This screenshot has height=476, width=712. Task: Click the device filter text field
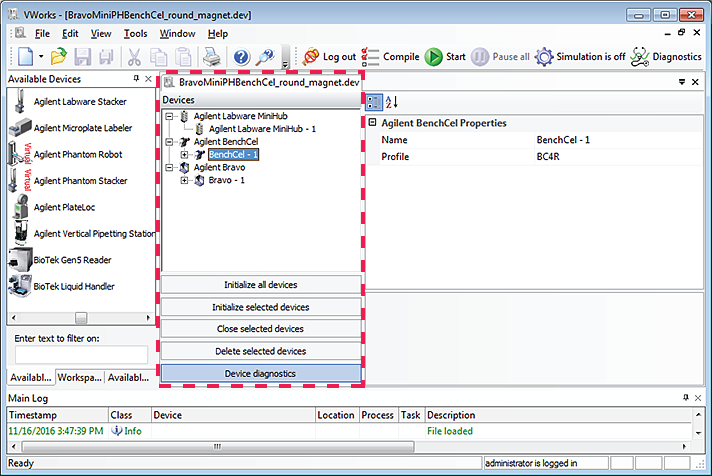click(81, 354)
